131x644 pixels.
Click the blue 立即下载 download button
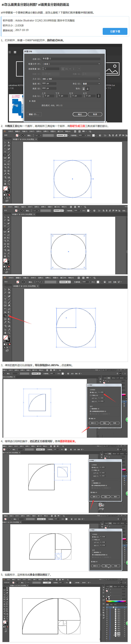pos(115,31)
